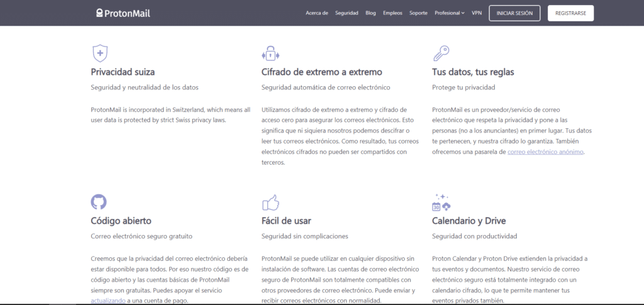
Task: Go to the Seguridad page
Action: pos(347,13)
